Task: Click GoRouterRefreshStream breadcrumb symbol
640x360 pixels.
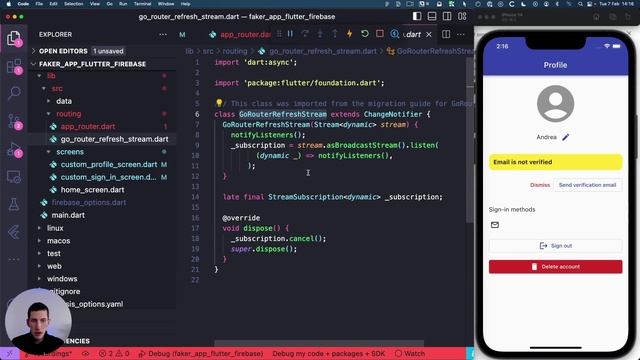Action: (x=430, y=51)
